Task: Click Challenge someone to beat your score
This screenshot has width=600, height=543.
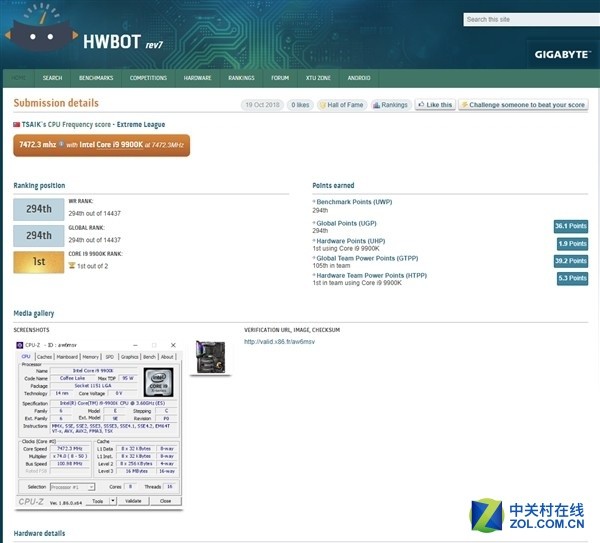Action: (523, 104)
